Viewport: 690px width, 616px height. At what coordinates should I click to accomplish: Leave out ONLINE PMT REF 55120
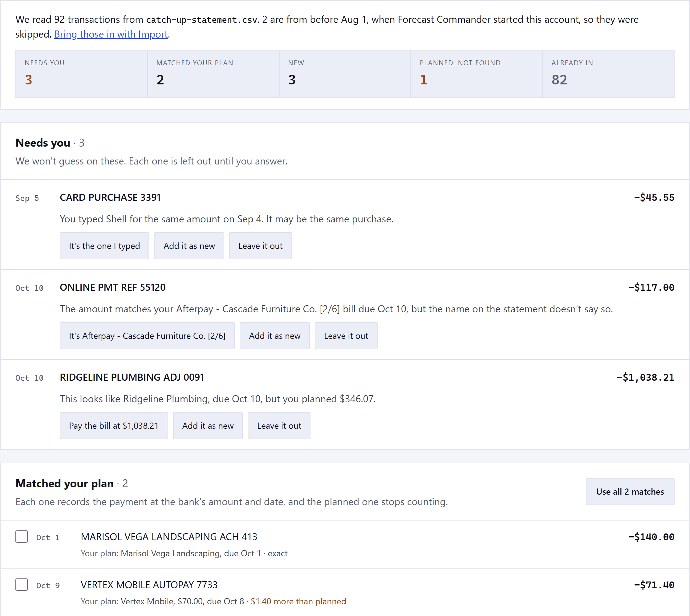(x=346, y=336)
